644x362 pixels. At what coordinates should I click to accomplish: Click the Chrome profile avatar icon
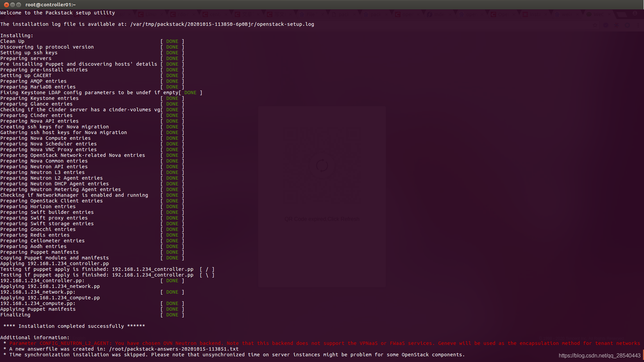(x=635, y=14)
